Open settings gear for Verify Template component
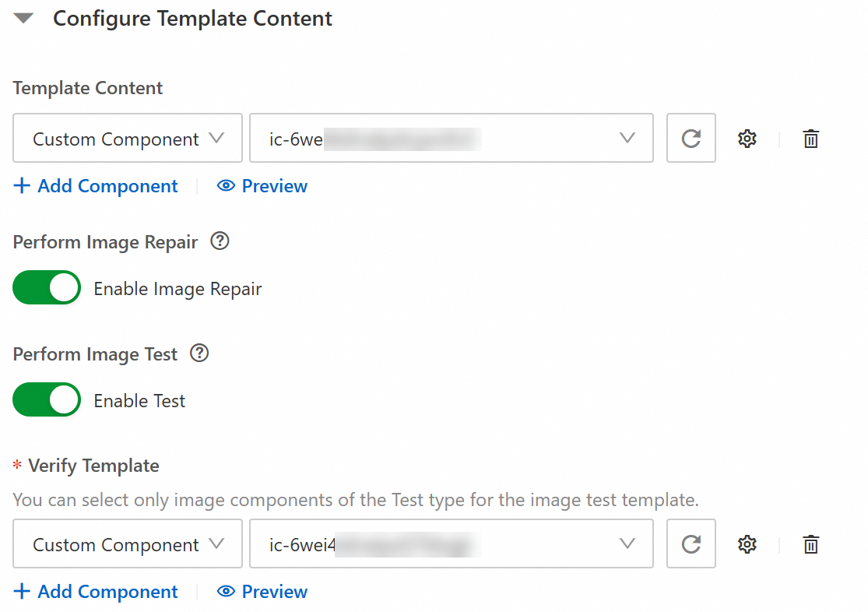This screenshot has width=868, height=612. click(x=747, y=544)
